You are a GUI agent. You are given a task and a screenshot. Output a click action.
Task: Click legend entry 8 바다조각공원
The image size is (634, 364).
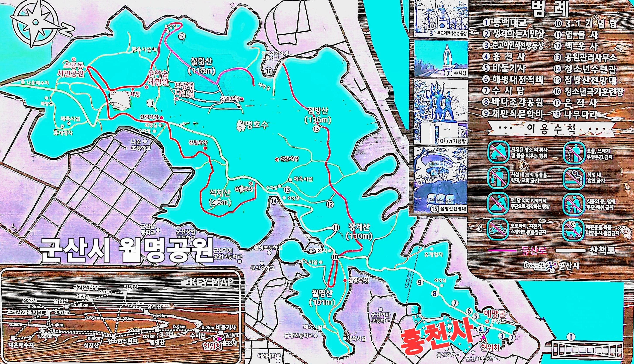coord(513,102)
